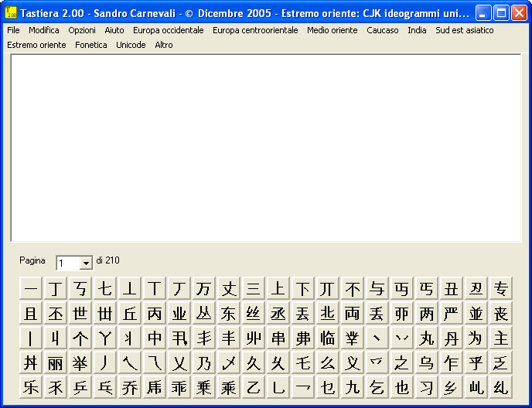Open the Fonetica menu

tap(91, 45)
